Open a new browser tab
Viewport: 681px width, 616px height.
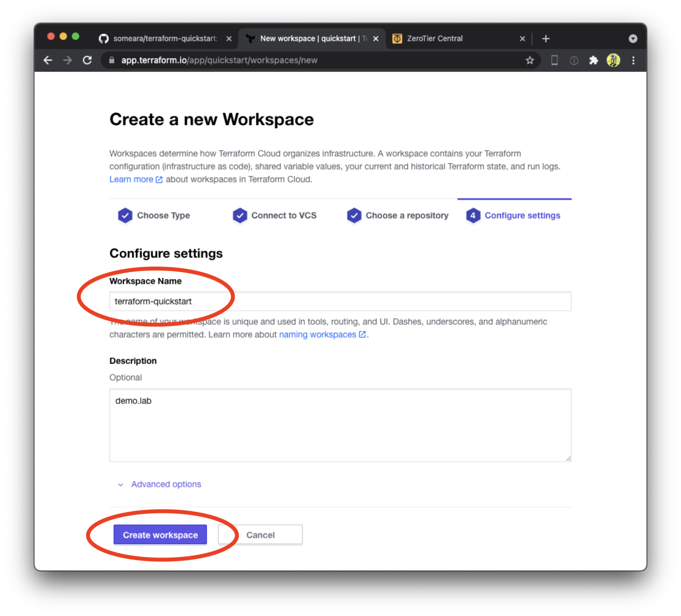[x=546, y=39]
